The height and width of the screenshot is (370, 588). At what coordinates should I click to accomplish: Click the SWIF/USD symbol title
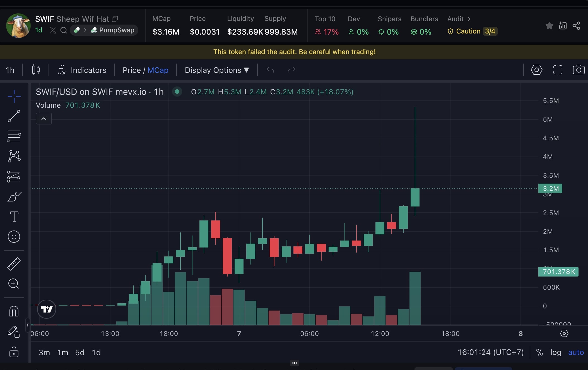click(x=100, y=92)
